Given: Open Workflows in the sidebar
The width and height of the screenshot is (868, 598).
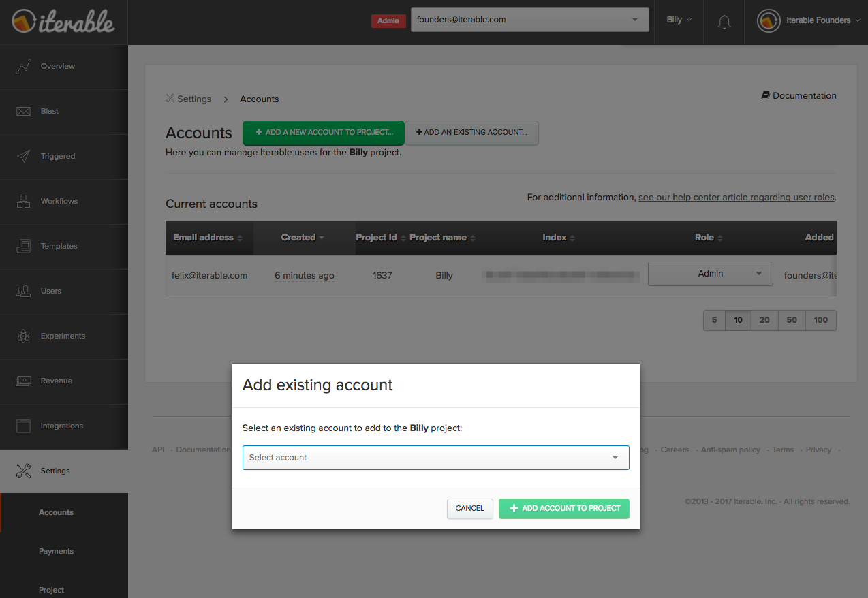Looking at the screenshot, I should (64, 202).
